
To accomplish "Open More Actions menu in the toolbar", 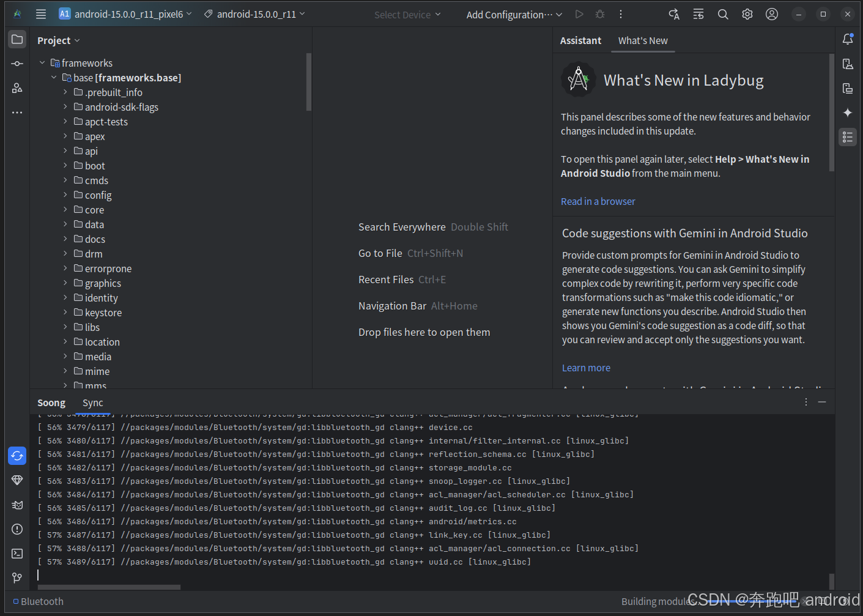I will click(621, 14).
